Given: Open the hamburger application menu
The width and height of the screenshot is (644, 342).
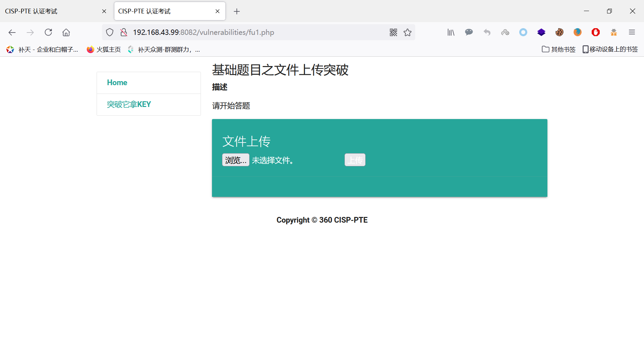Looking at the screenshot, I should tap(632, 32).
